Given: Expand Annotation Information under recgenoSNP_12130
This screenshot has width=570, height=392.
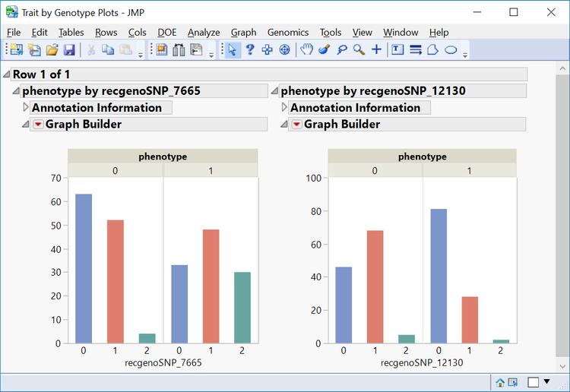Looking at the screenshot, I should (284, 107).
